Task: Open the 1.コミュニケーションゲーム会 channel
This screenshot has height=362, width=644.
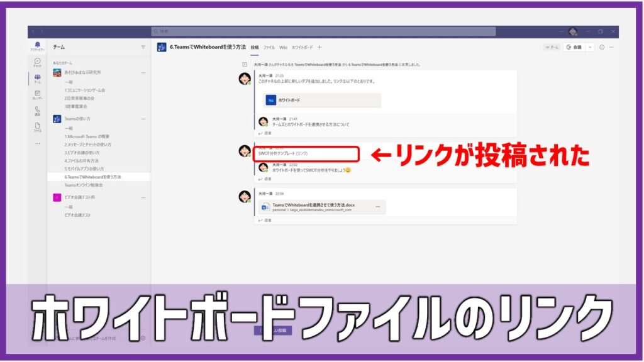Action: (x=85, y=90)
